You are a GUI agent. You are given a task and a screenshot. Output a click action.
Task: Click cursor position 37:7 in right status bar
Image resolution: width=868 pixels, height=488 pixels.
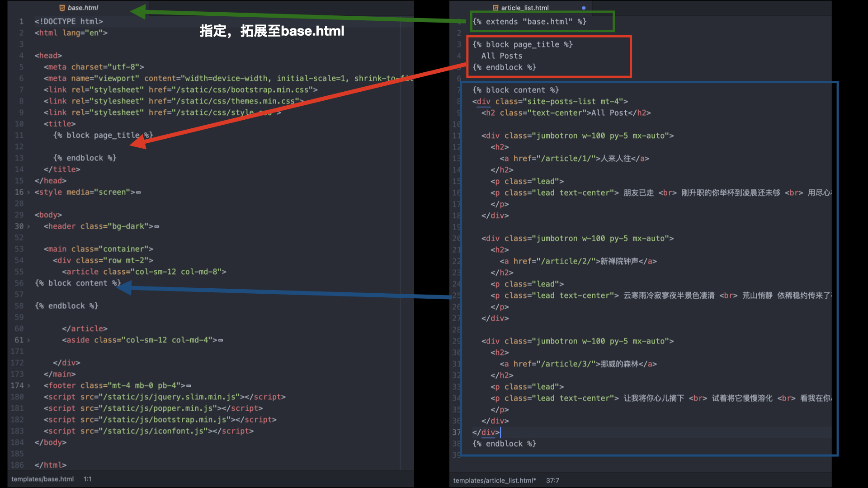point(552,480)
